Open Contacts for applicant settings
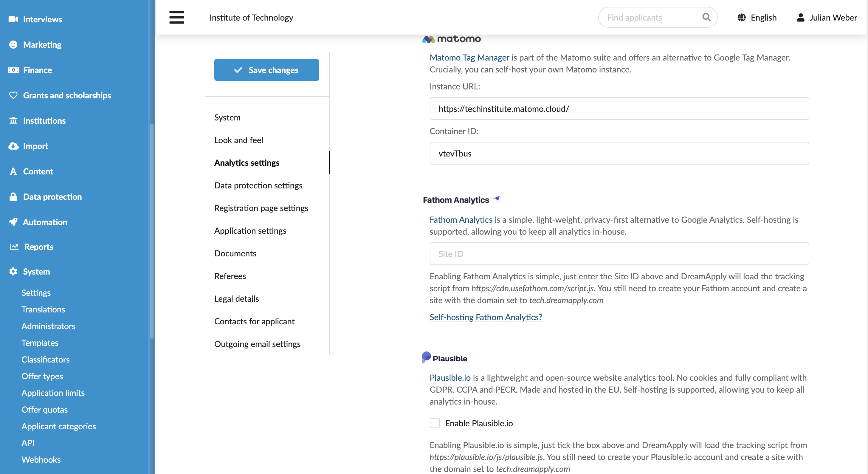Image resolution: width=868 pixels, height=474 pixels. 254,321
